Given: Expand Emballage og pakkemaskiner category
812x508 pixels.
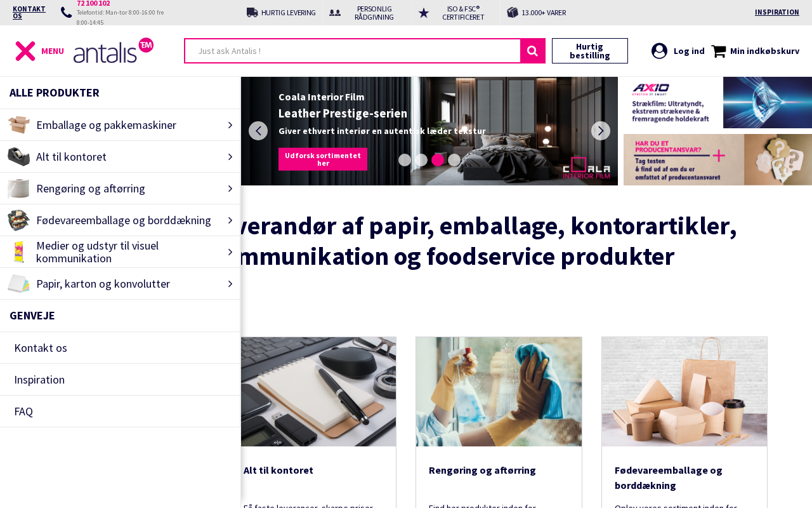Looking at the screenshot, I should tap(120, 125).
